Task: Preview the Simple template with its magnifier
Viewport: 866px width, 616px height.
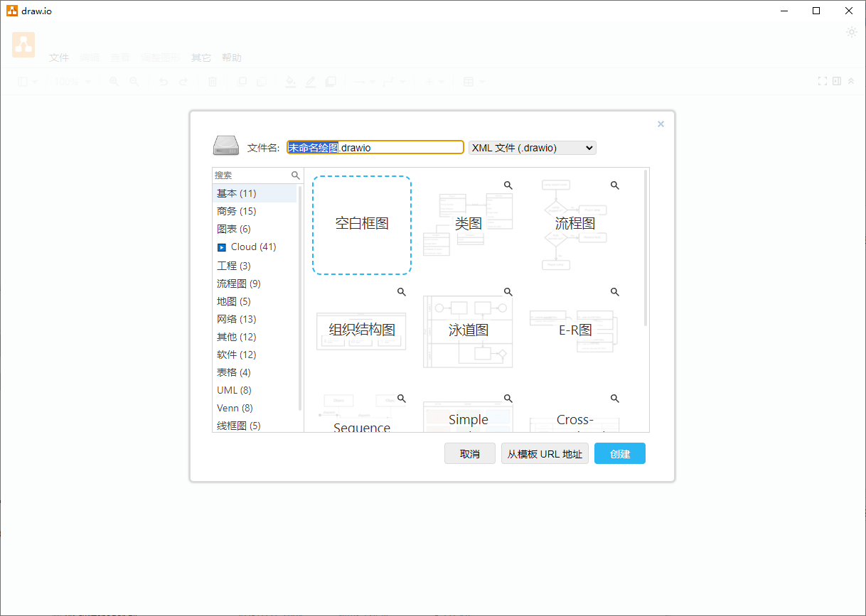Action: coord(508,398)
